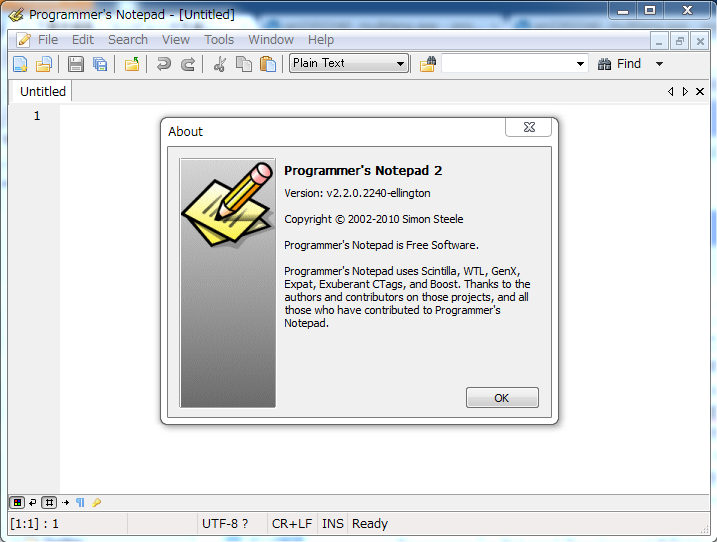Viewport: 717px width, 542px height.
Task: Click 'Programmer's Notepad is Free Software.' text
Action: point(381,245)
